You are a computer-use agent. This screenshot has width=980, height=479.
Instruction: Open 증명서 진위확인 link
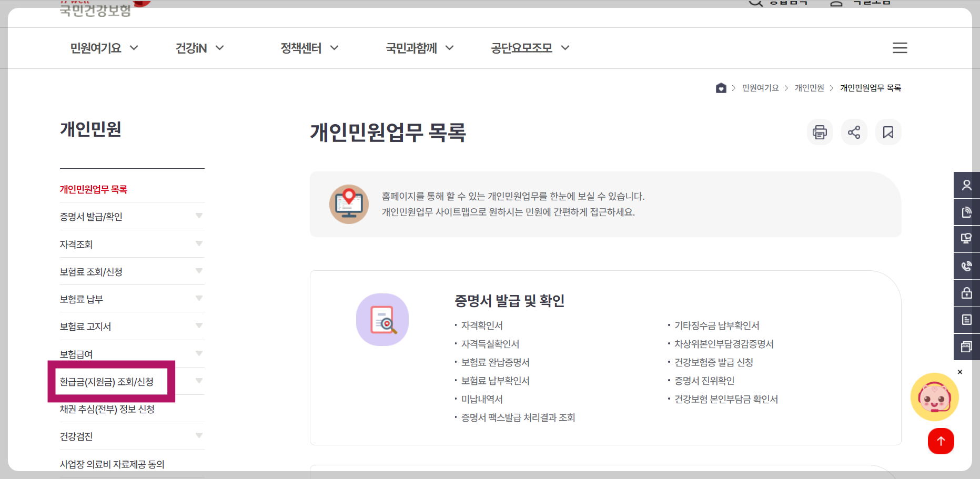(704, 381)
